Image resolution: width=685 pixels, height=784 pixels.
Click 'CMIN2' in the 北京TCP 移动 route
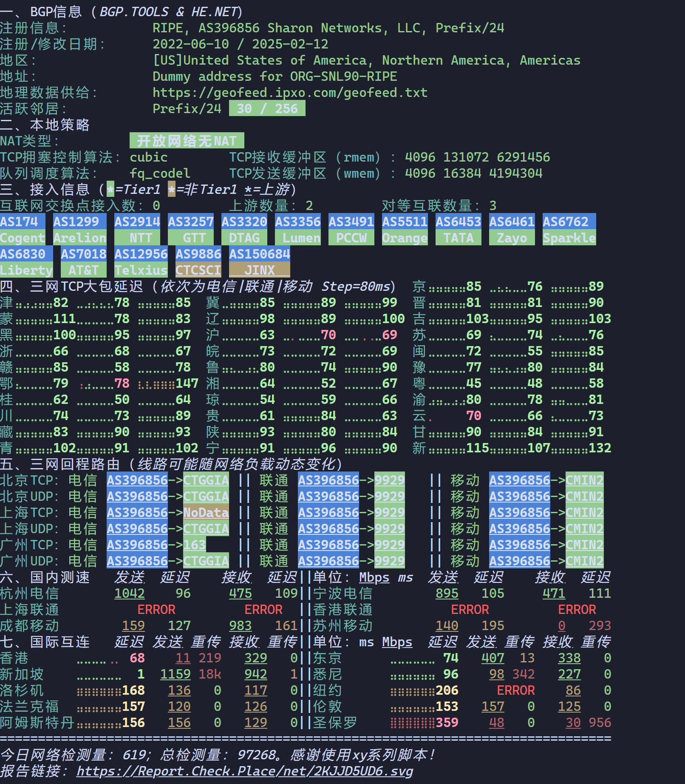[585, 480]
